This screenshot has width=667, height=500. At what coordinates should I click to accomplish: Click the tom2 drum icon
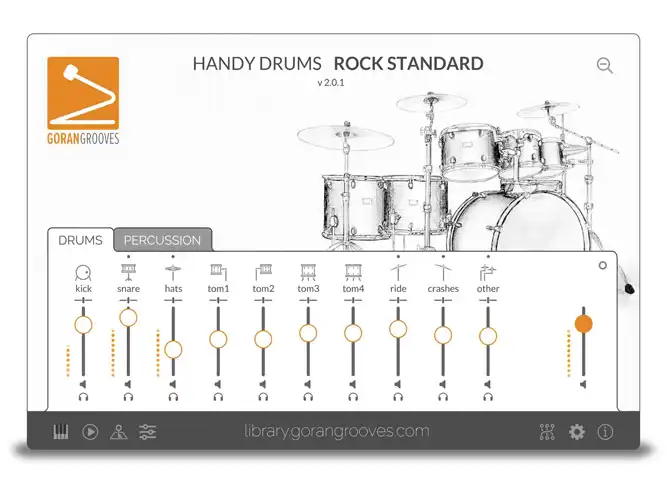[x=263, y=272]
